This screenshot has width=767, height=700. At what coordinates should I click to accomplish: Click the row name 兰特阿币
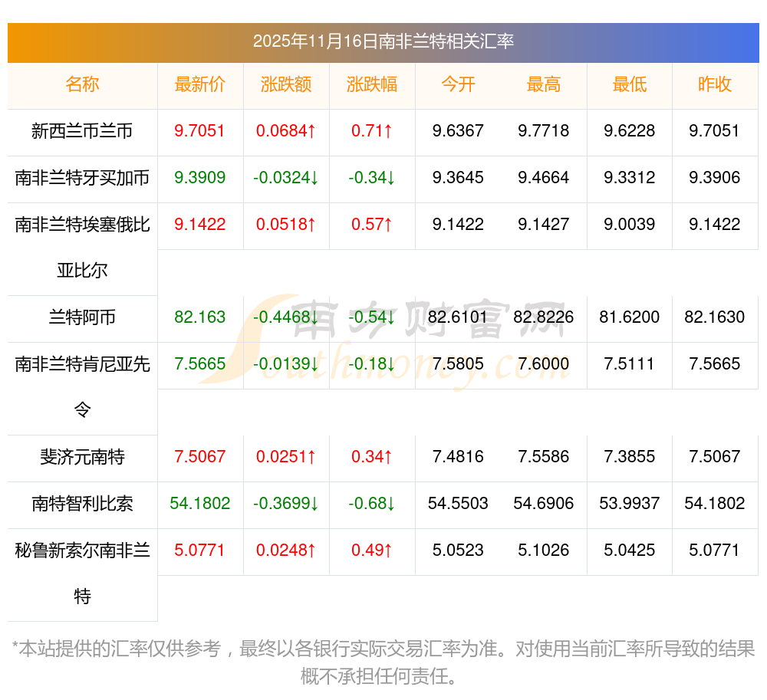pos(82,317)
